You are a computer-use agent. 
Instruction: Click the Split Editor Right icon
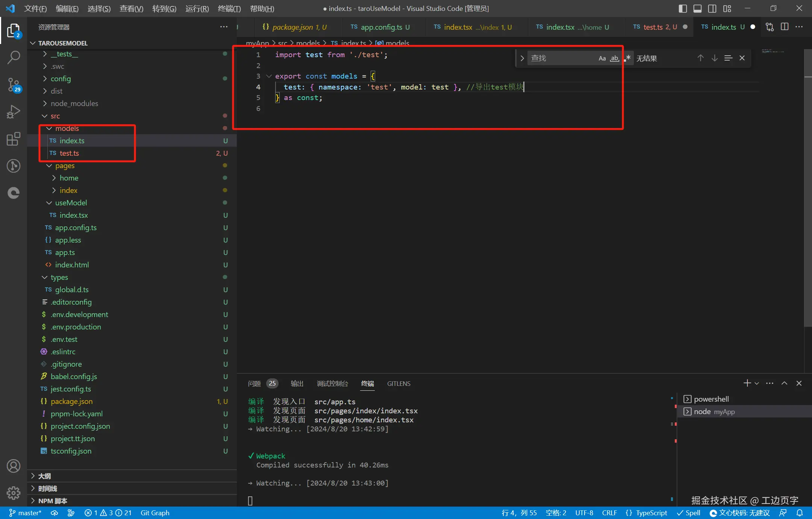pyautogui.click(x=785, y=27)
